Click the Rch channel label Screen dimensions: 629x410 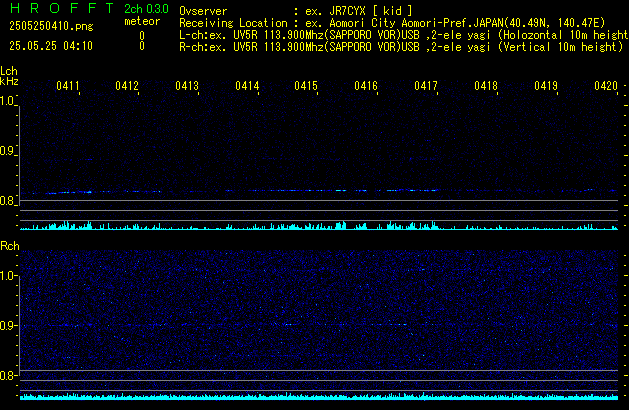(x=10, y=246)
